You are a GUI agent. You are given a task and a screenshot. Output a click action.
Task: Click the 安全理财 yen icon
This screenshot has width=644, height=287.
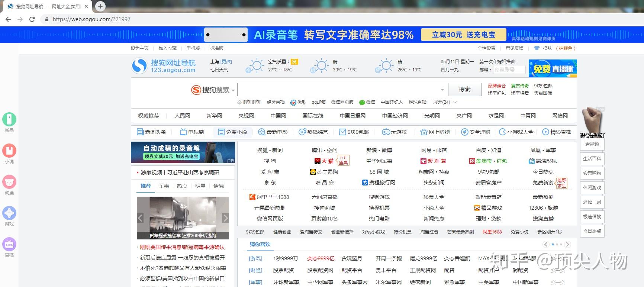pyautogui.click(x=464, y=132)
